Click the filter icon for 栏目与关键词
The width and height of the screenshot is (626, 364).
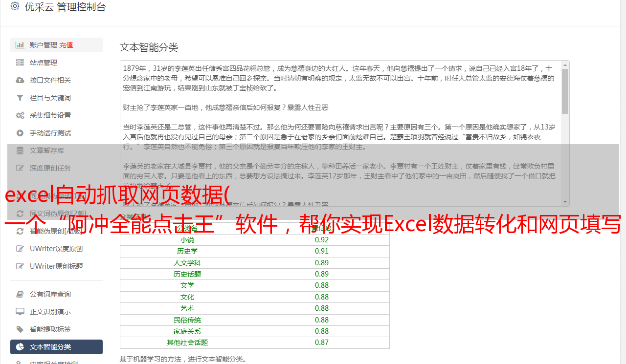(20, 98)
